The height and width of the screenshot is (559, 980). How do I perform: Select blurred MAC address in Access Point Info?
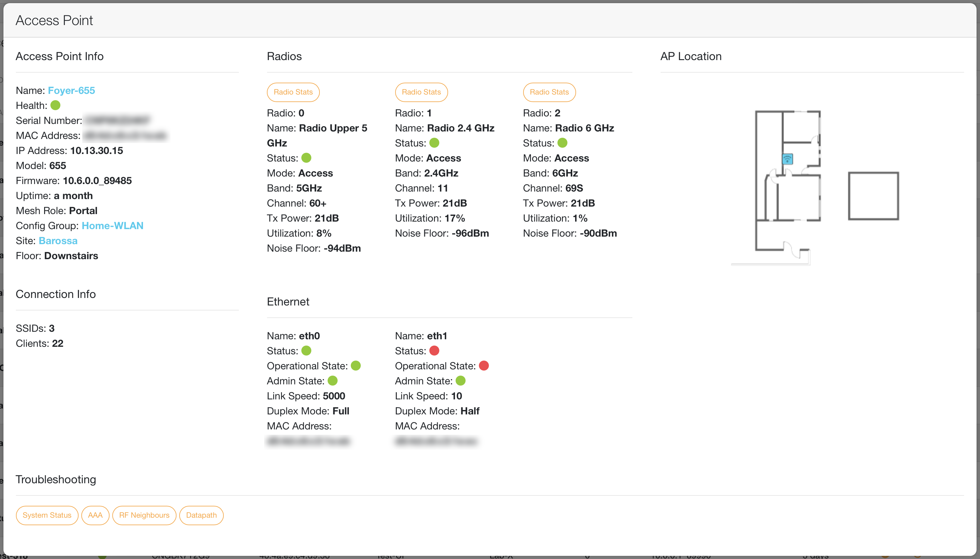click(125, 136)
